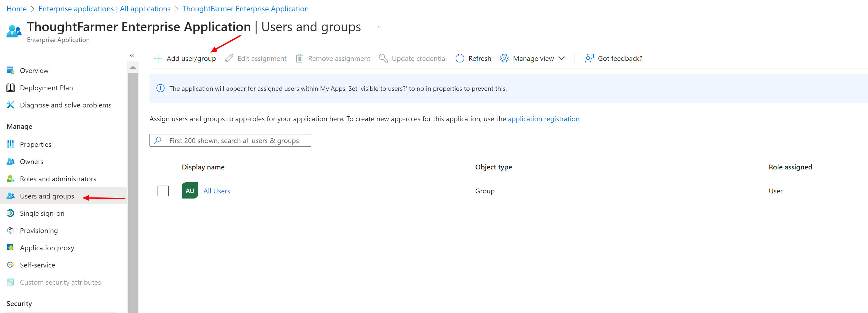
Task: Click the Diagnose and solve problems wrench icon
Action: tap(11, 105)
